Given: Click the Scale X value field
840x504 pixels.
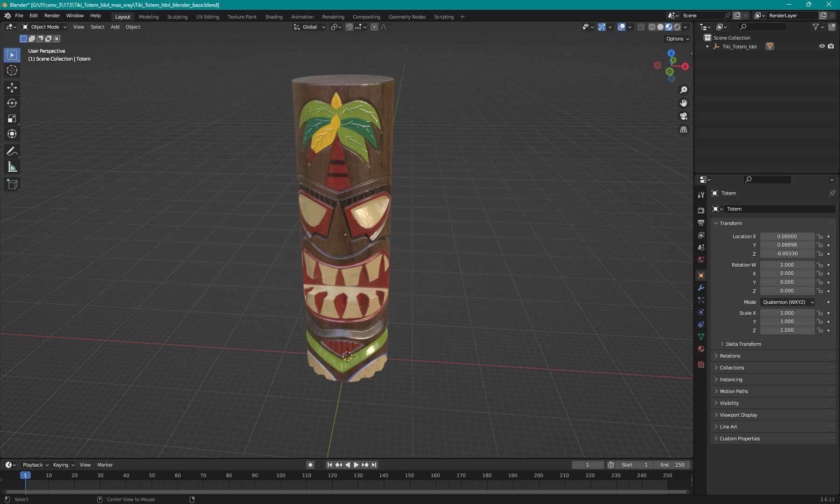Looking at the screenshot, I should point(787,313).
